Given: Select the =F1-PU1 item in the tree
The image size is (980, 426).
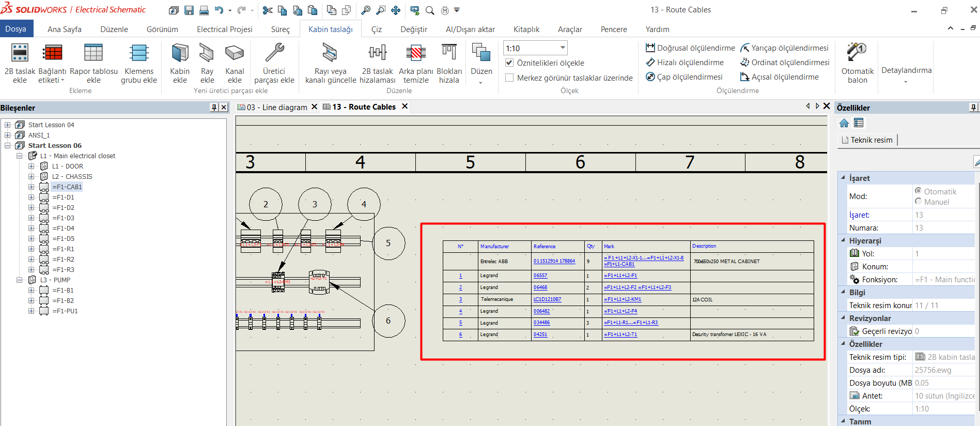Looking at the screenshot, I should 65,311.
